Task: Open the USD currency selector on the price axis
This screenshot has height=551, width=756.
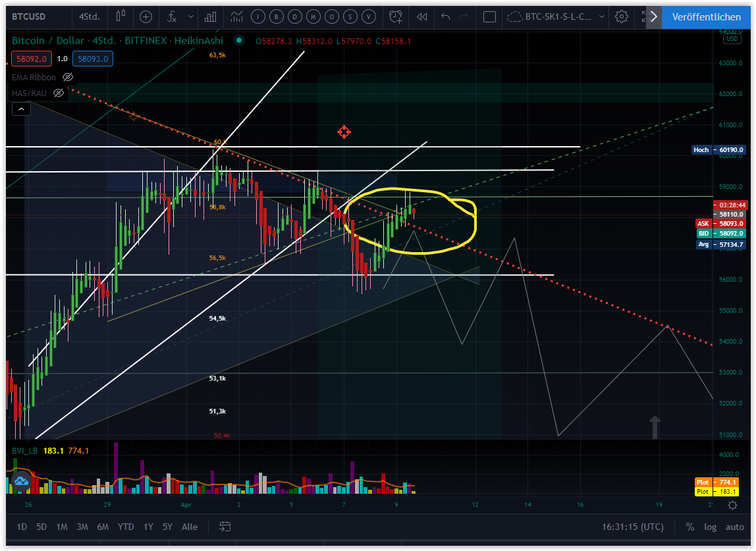Action: coord(732,39)
